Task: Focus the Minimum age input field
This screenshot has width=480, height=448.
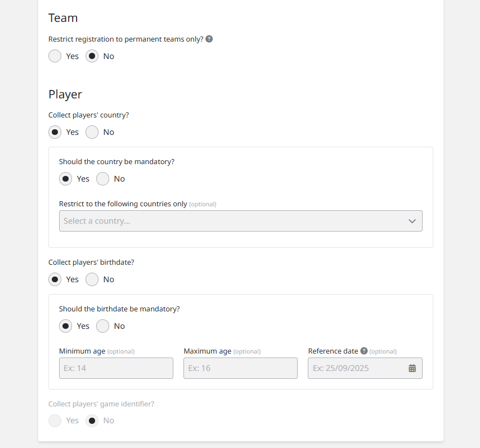Action: pos(116,368)
